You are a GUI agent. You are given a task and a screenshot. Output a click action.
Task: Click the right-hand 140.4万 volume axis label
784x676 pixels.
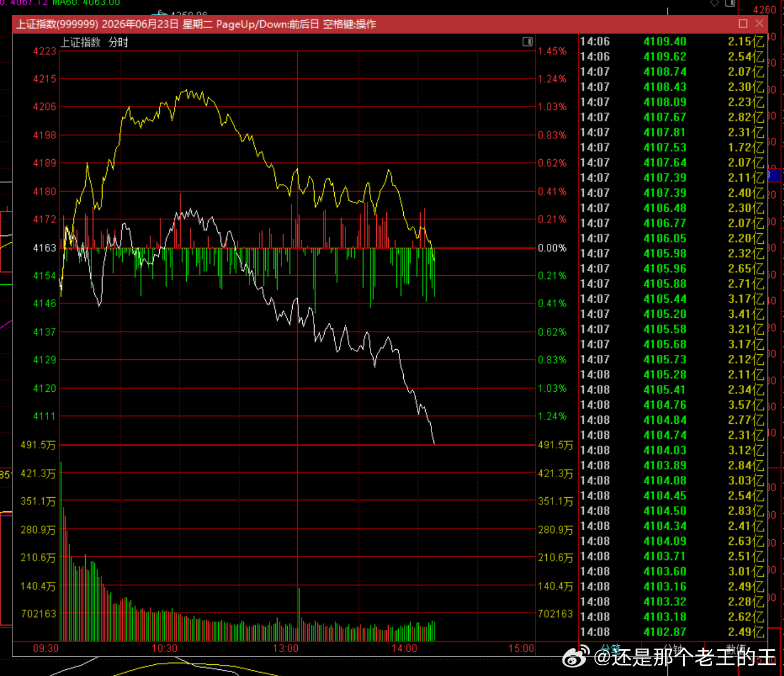point(556,586)
